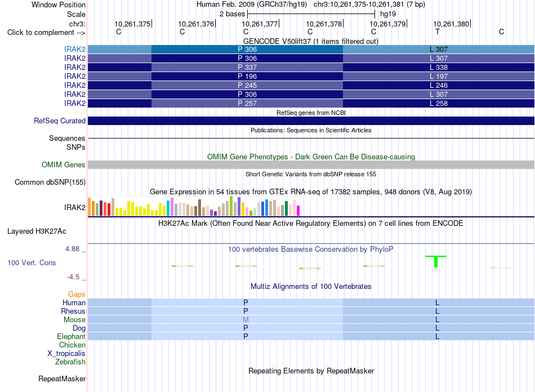This screenshot has height=392, width=535.
Task: Click the 4.88 PhyloP upper scale value
Action: pos(72,249)
